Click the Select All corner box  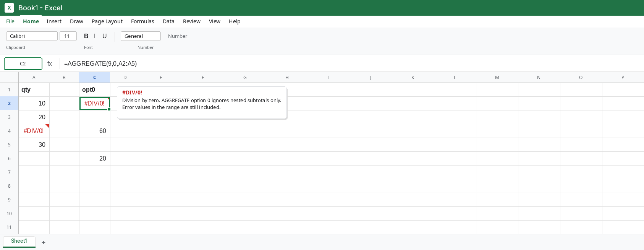9,77
